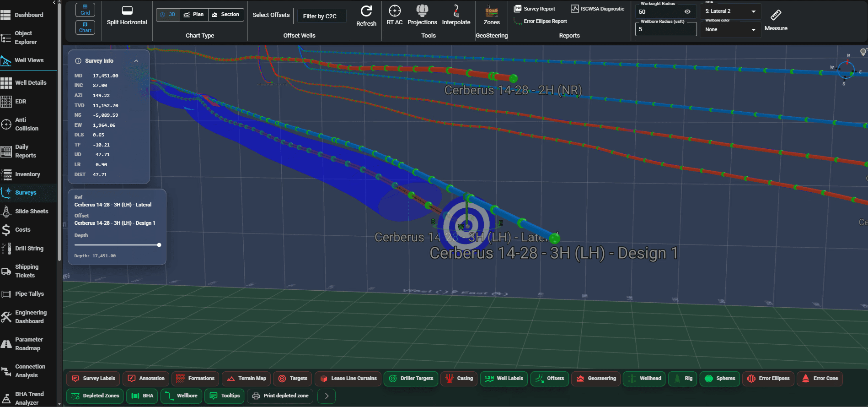Open RT AC tool

[395, 15]
